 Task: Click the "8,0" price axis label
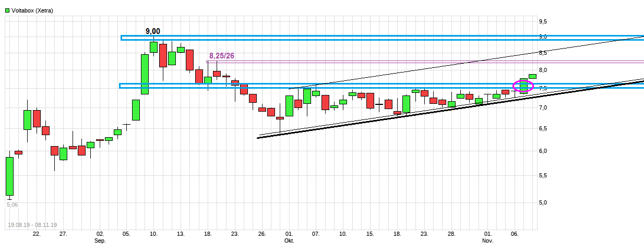tap(543, 70)
